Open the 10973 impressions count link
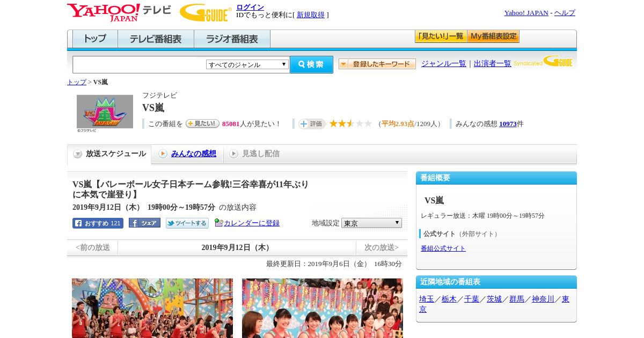Viewport: 644px width, 338px height. pos(508,124)
